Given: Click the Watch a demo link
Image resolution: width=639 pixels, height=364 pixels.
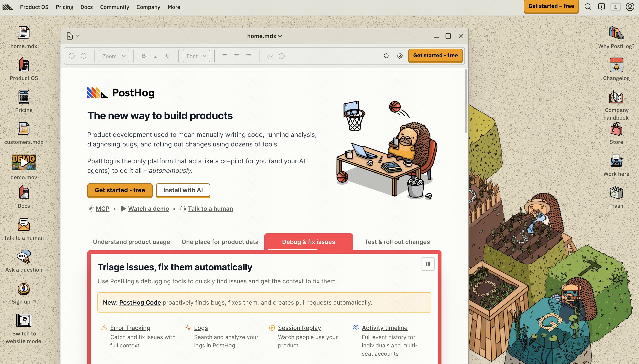Looking at the screenshot, I should 149,208.
